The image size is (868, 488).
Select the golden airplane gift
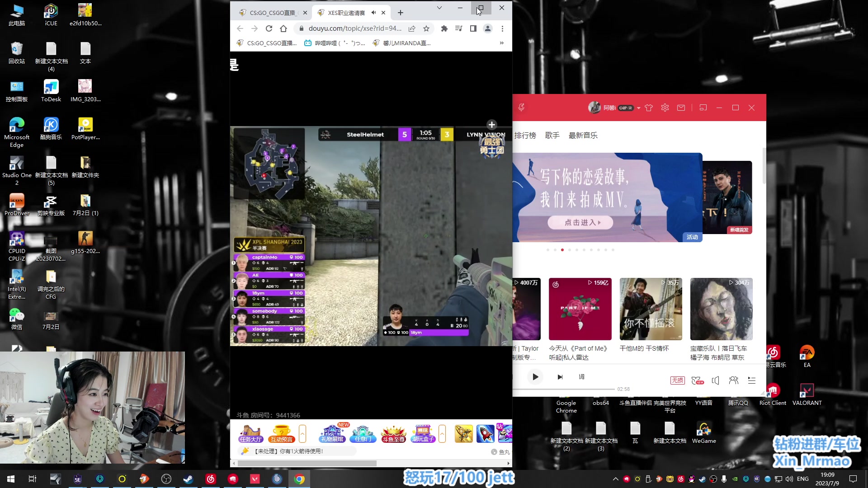[x=464, y=434]
